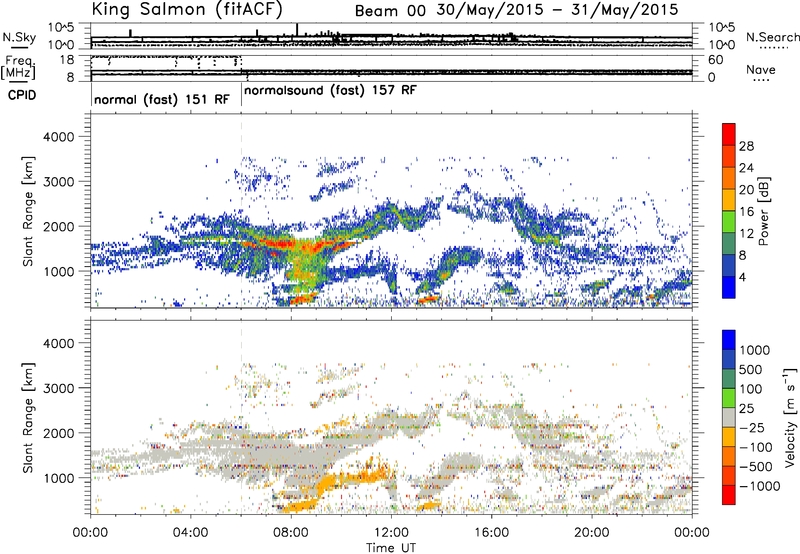
Task: Click the 'normalsound (fast) 157 RF' CPID text
Action: click(x=331, y=90)
